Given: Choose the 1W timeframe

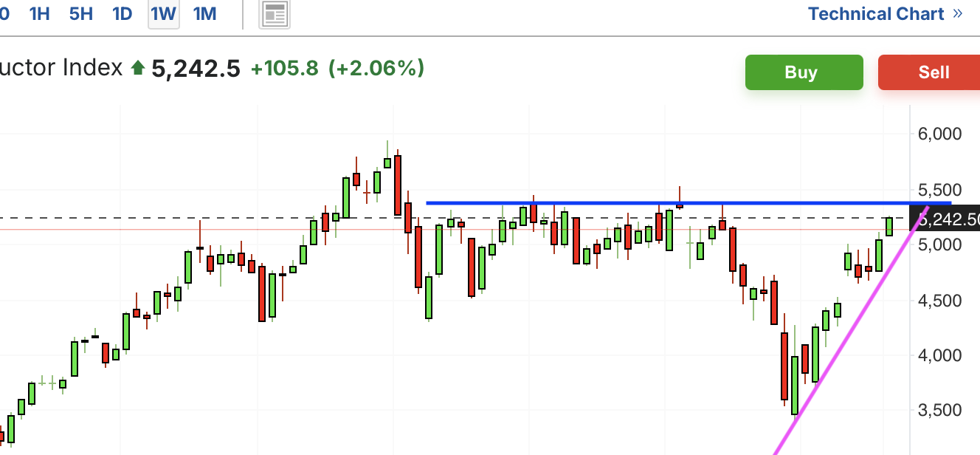Looking at the screenshot, I should point(164,13).
